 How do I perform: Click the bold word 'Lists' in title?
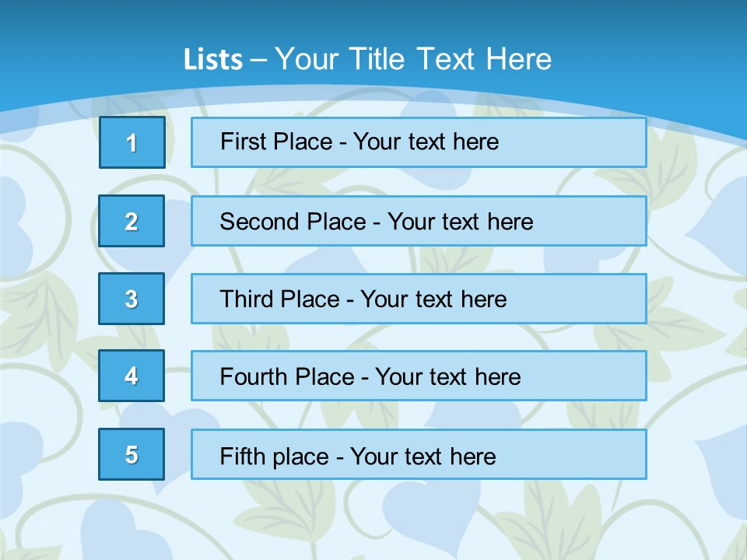click(213, 59)
